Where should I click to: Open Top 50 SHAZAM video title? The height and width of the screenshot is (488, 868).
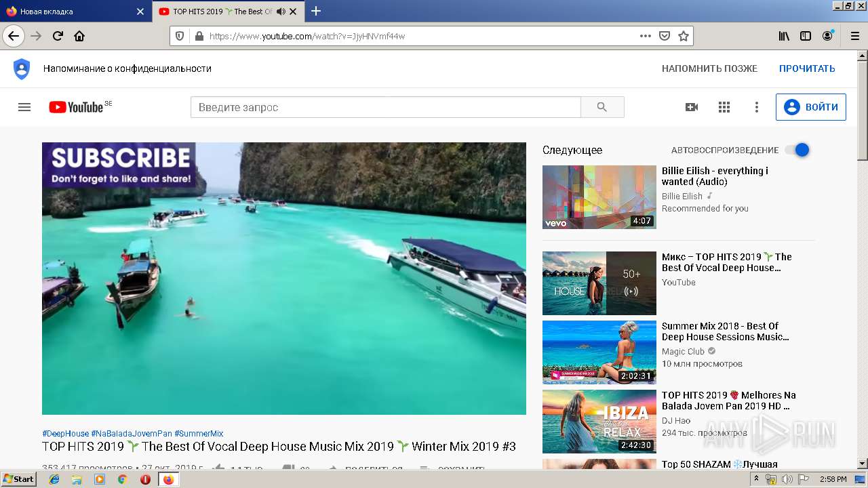(x=719, y=464)
